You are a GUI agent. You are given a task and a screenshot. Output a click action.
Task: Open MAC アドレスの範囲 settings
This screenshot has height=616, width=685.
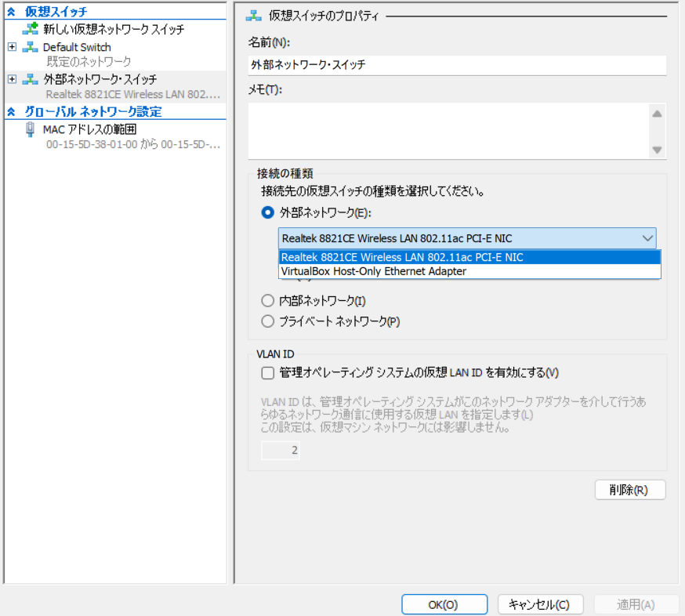89,129
